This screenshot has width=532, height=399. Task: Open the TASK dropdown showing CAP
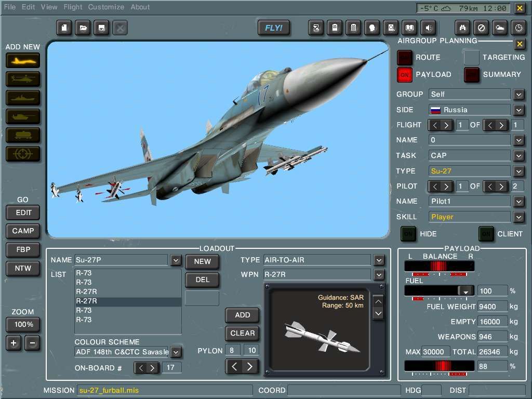pos(518,155)
